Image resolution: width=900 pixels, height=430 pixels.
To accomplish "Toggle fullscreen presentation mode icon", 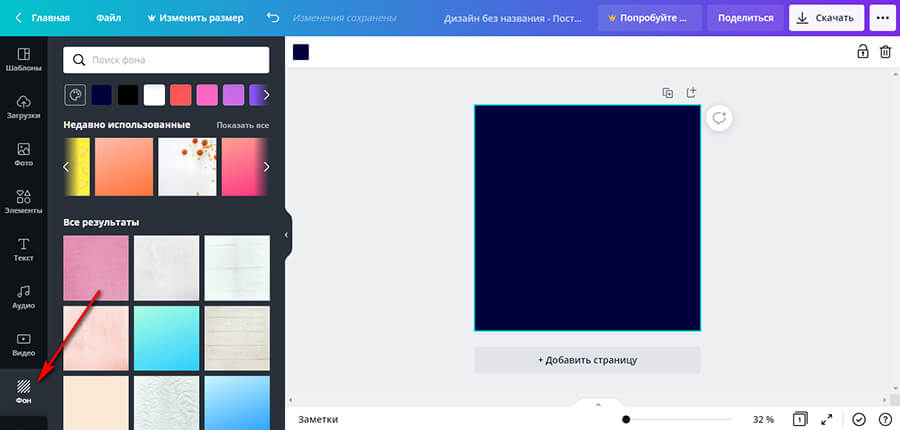I will coord(827,419).
